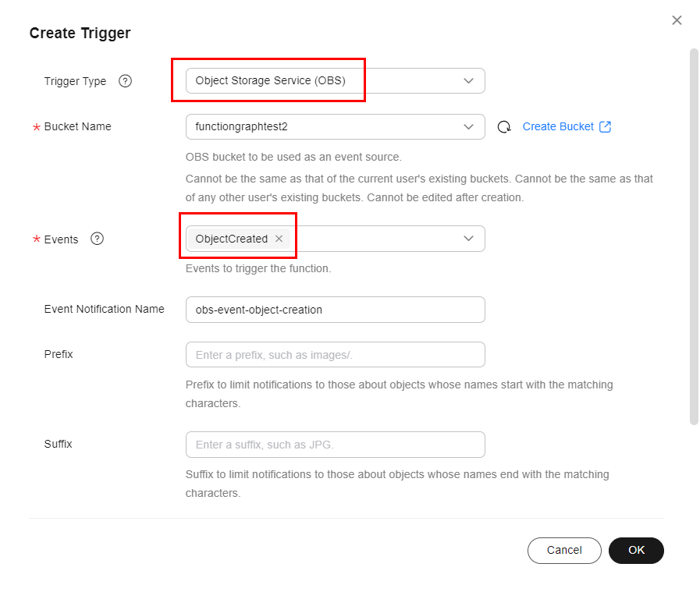The width and height of the screenshot is (700, 592).
Task: Expand the Events dropdown arrow
Action: (468, 239)
